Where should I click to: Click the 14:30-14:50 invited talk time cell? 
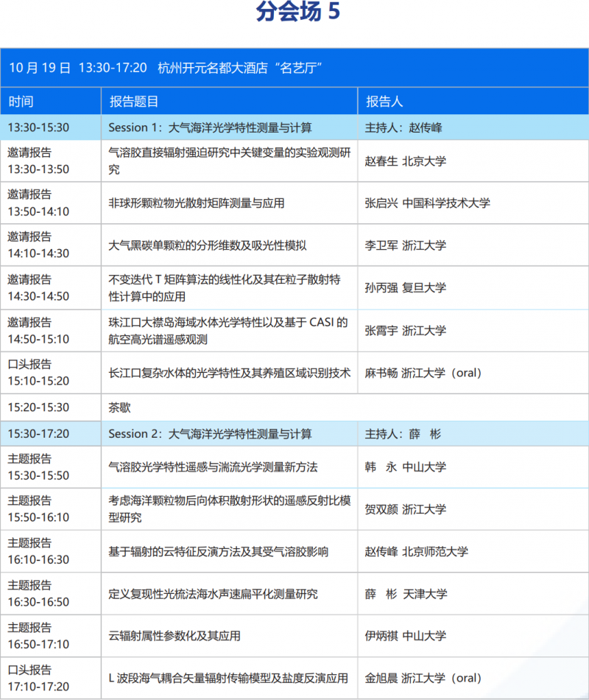[x=38, y=287]
